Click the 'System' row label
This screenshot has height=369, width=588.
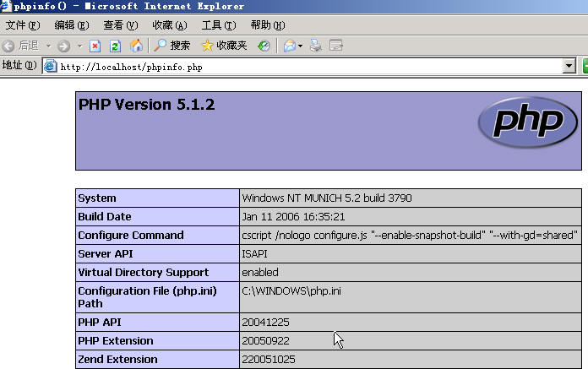coord(97,198)
